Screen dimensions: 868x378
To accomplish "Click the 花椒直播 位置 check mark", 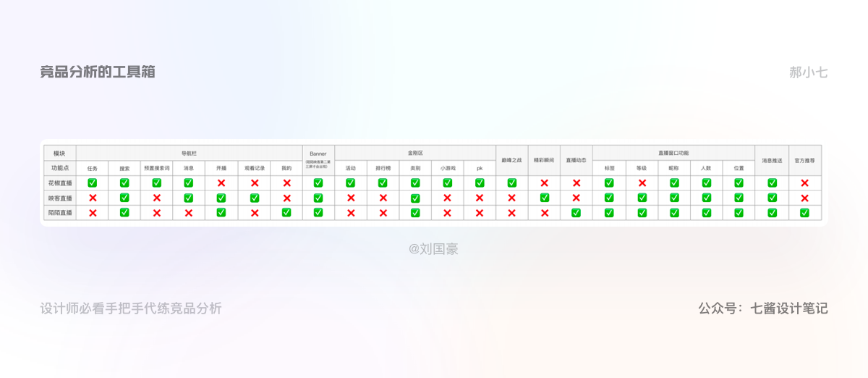I will tap(739, 182).
